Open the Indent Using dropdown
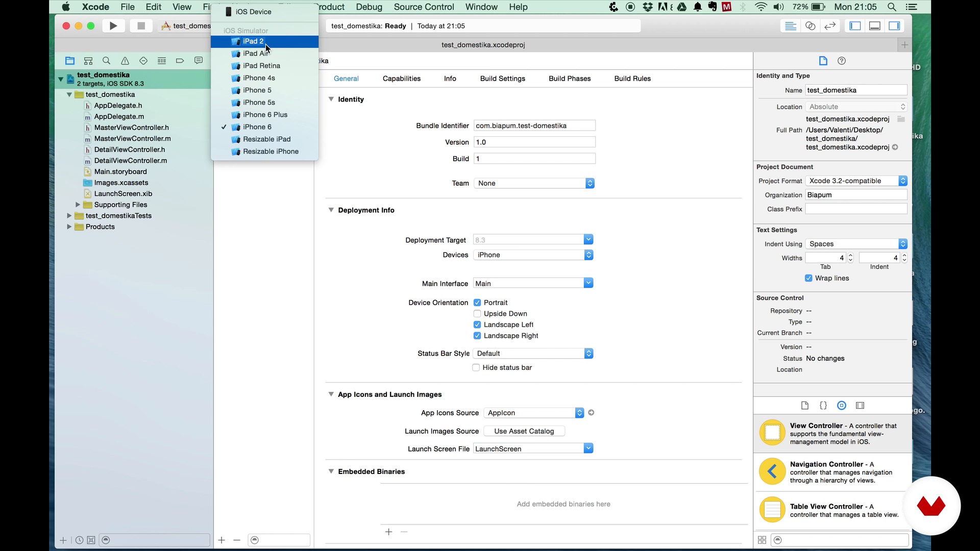The image size is (980, 551). [856, 244]
